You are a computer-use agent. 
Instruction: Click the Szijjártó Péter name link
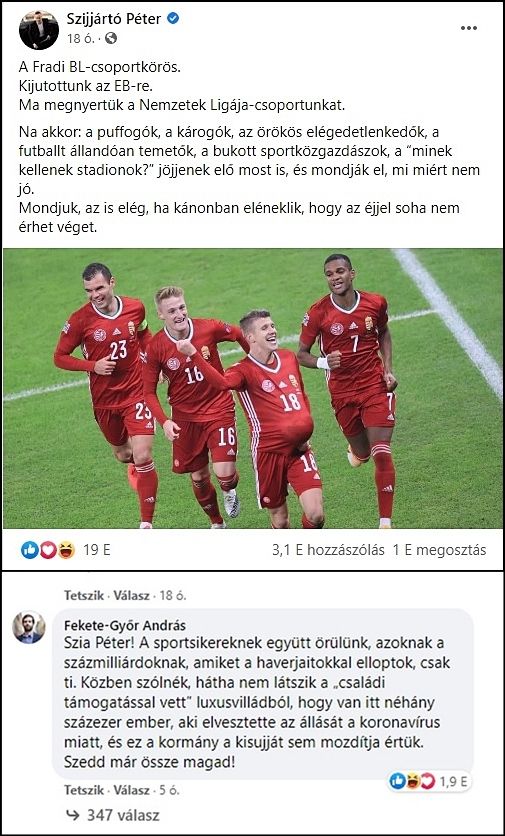(114, 19)
